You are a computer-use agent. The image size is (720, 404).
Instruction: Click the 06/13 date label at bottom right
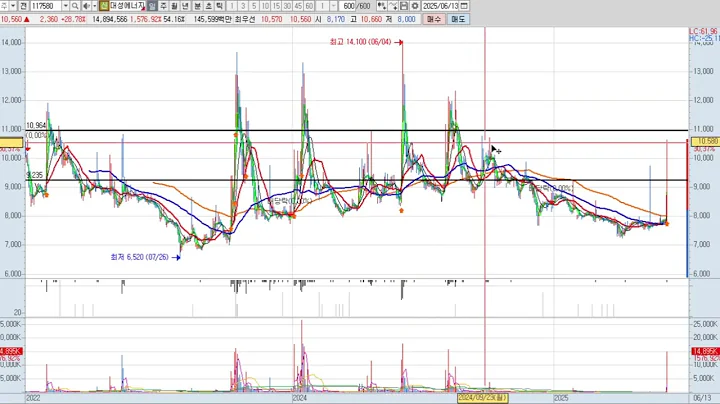point(703,398)
